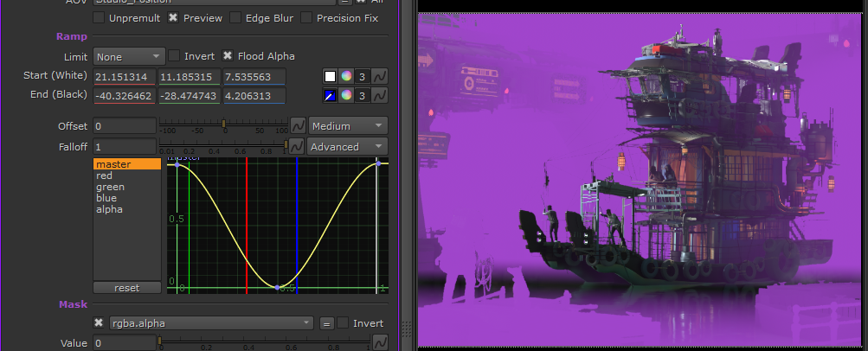
Task: Open the End (Black) color swatch
Action: coord(331,96)
